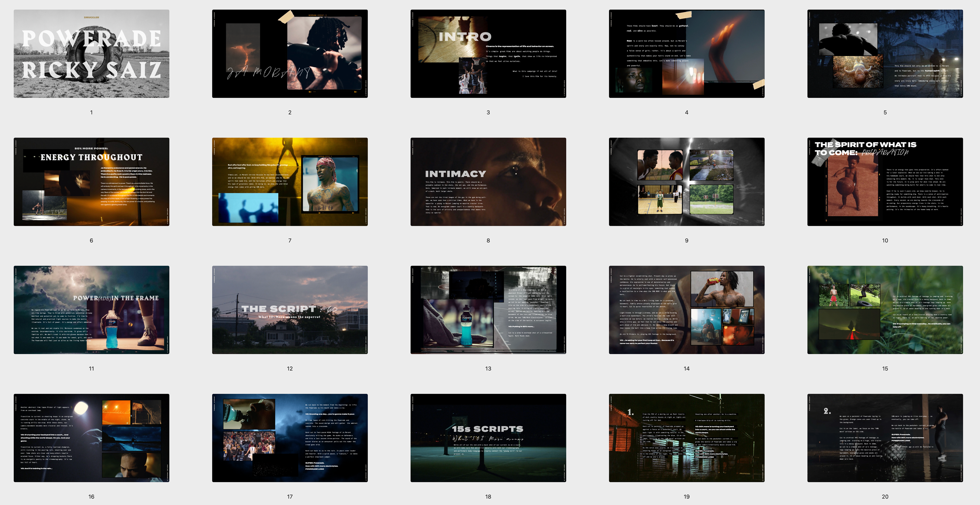Select the Power(ade) In The Frame slide
This screenshot has width=980, height=505.
click(91, 310)
